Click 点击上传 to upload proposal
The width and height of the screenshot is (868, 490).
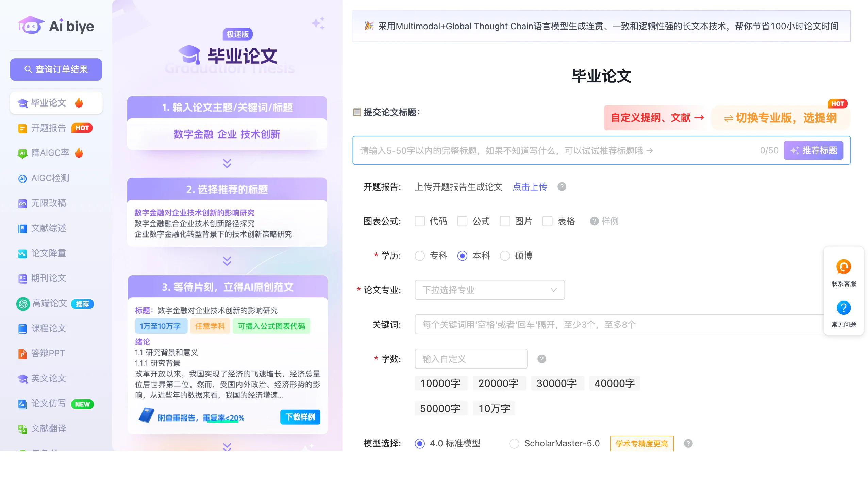tap(530, 187)
